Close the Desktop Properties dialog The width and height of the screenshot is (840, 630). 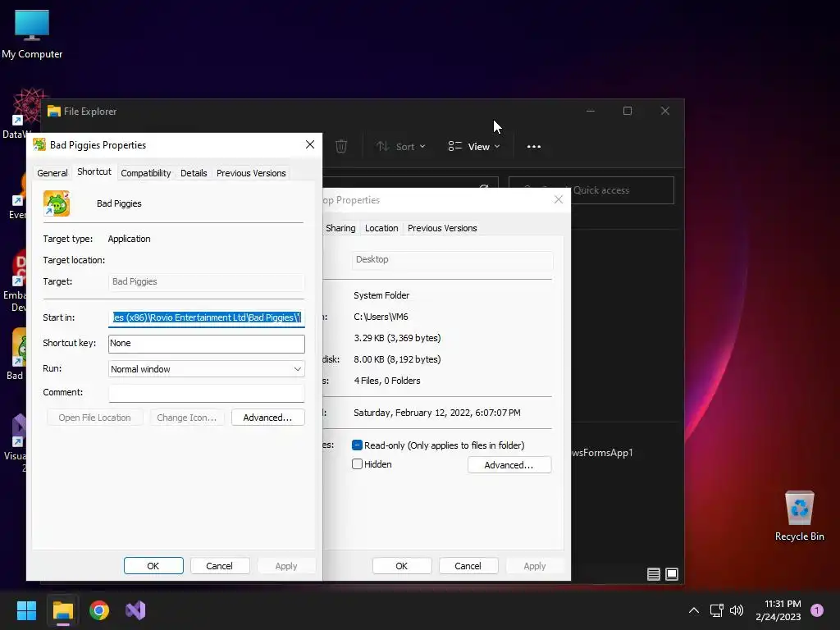(x=558, y=200)
